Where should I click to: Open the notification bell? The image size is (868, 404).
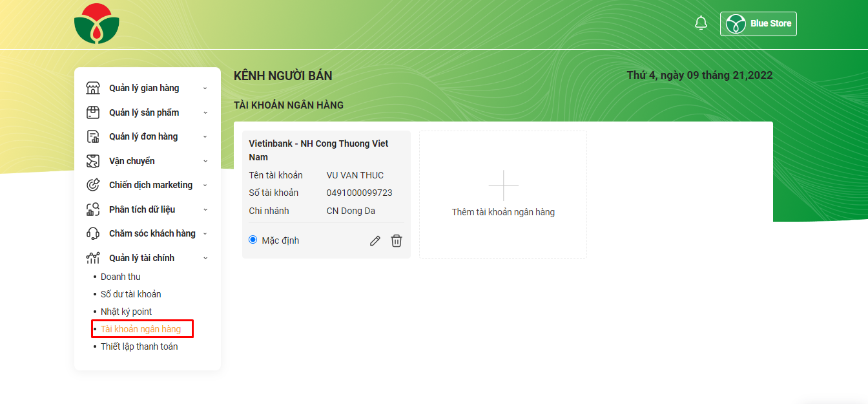click(x=701, y=23)
